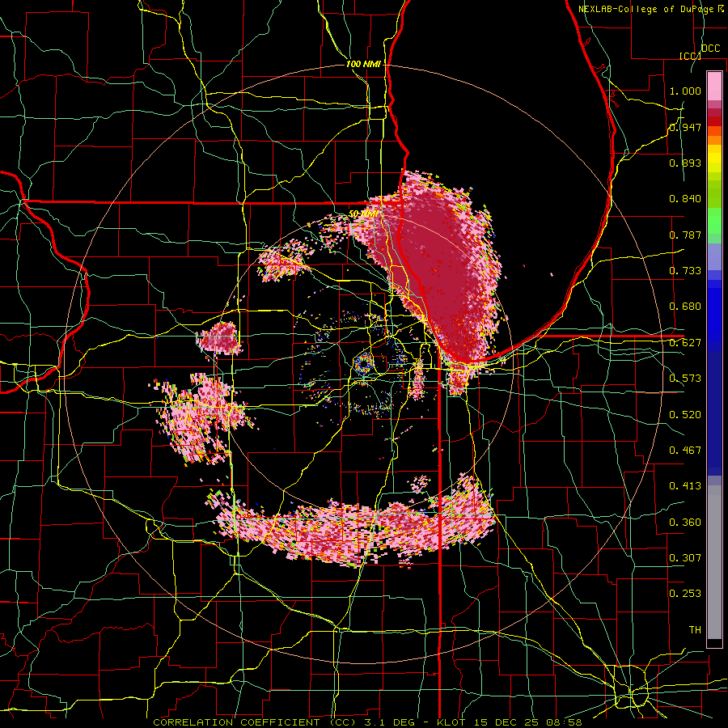Select the 0.360 scale value

(x=685, y=523)
